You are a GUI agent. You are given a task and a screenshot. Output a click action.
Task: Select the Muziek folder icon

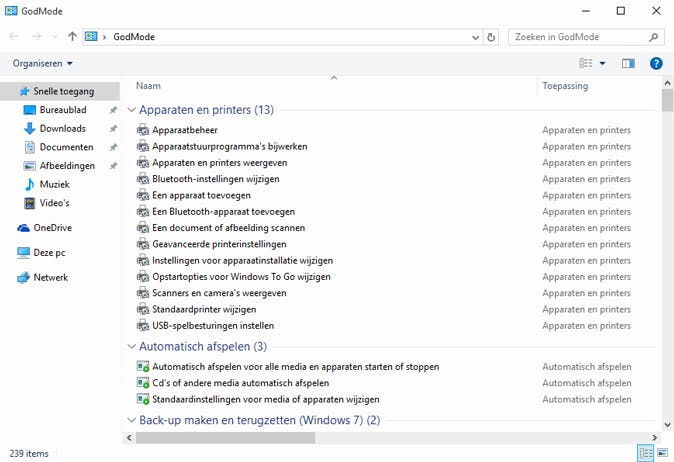coord(30,184)
